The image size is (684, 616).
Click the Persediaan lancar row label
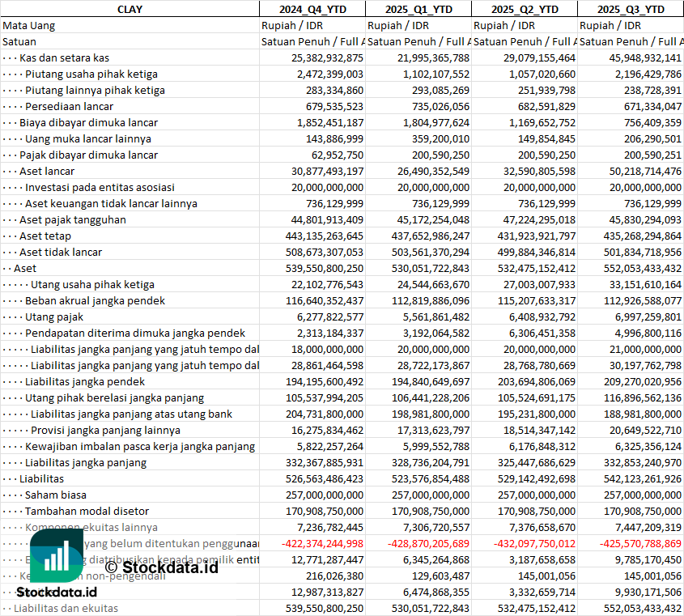[69, 106]
